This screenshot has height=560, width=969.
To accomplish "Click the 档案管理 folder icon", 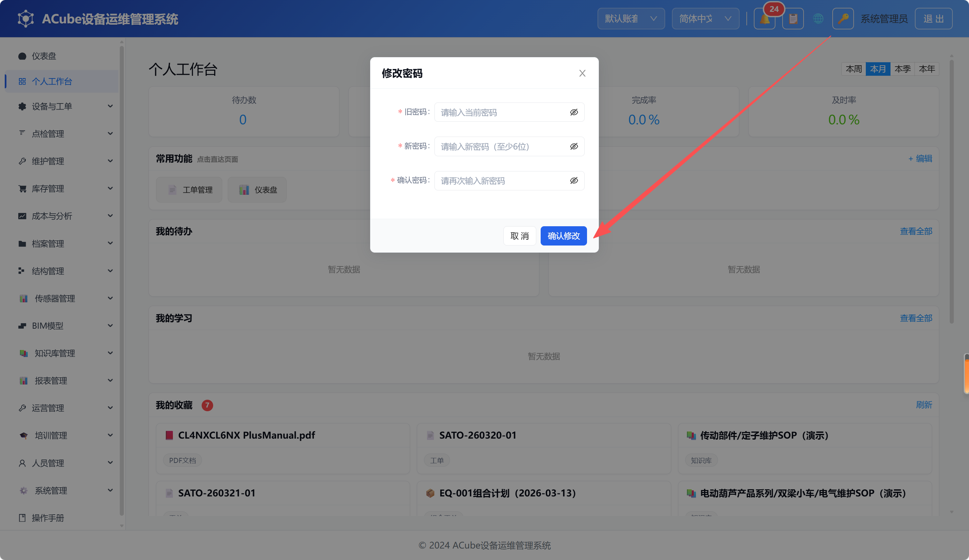I will click(x=22, y=244).
